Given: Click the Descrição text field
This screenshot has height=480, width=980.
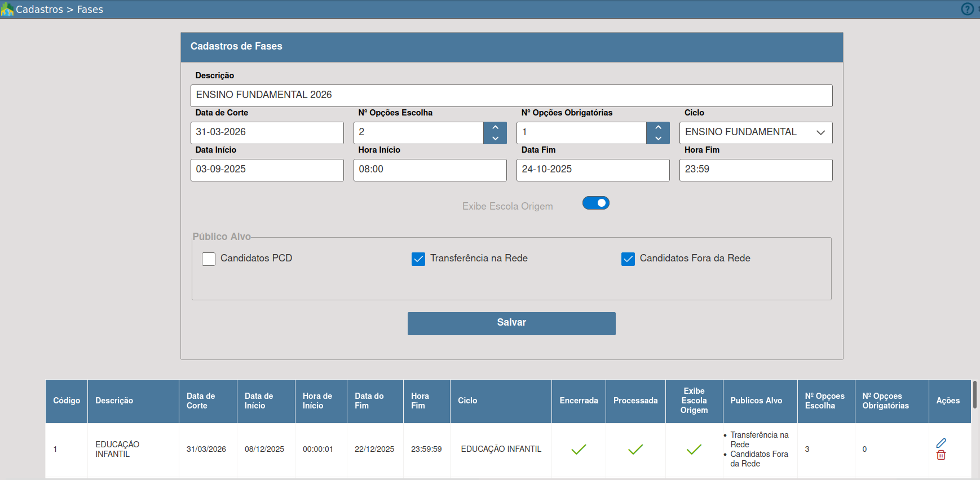Looking at the screenshot, I should [x=511, y=96].
